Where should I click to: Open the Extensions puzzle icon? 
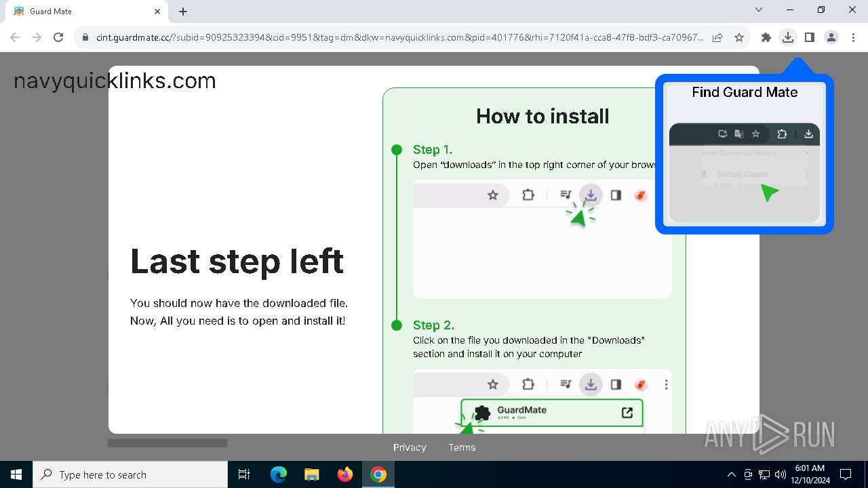click(766, 37)
